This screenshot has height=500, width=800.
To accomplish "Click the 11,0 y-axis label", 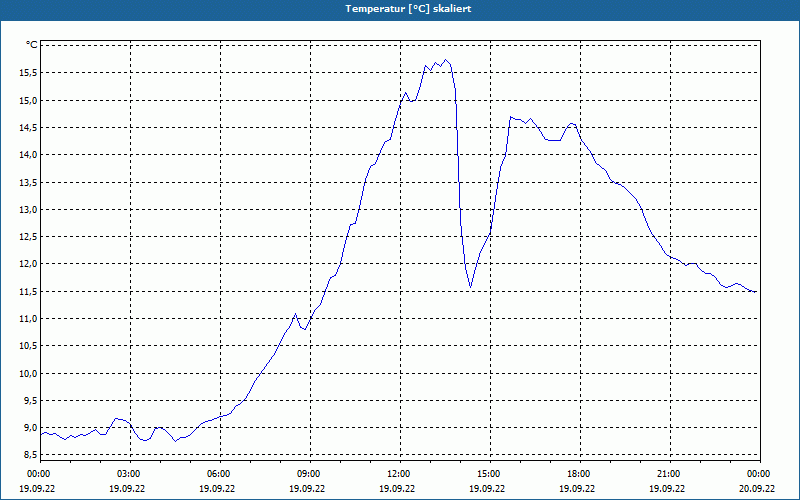I will coord(29,319).
